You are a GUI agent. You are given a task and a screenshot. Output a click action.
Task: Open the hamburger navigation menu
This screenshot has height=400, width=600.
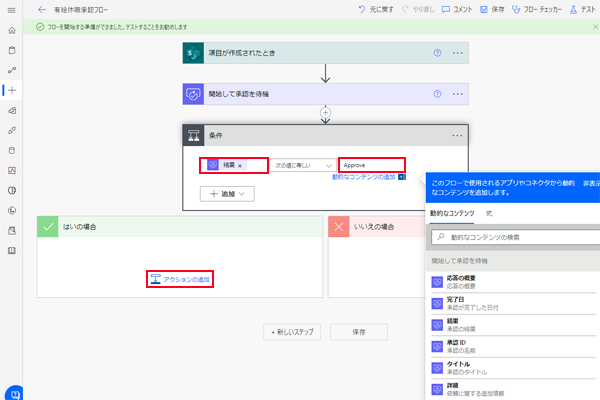click(11, 10)
